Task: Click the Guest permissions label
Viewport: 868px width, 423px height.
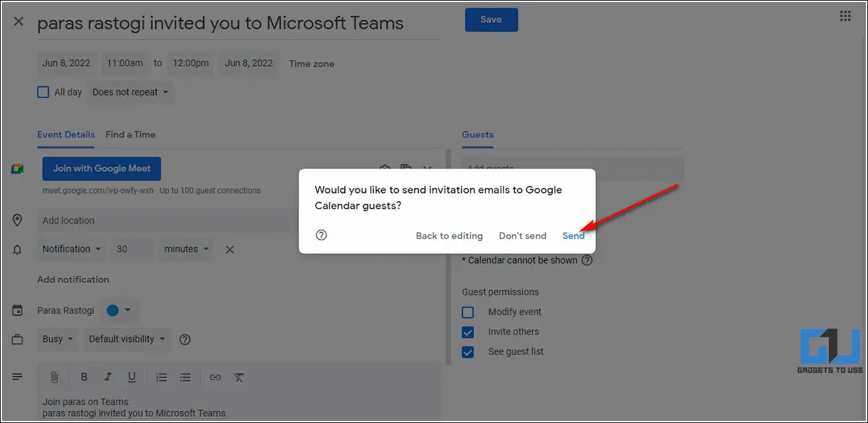Action: click(x=500, y=292)
